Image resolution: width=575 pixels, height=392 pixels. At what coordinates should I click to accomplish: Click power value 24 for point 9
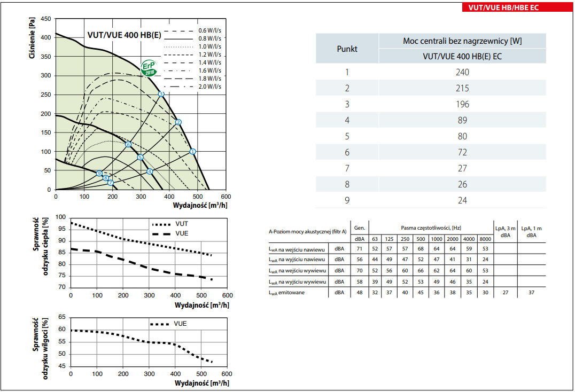pyautogui.click(x=462, y=200)
